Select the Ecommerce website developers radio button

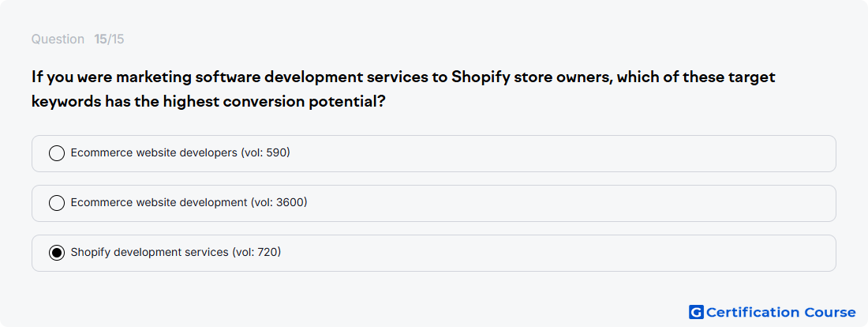tap(57, 153)
